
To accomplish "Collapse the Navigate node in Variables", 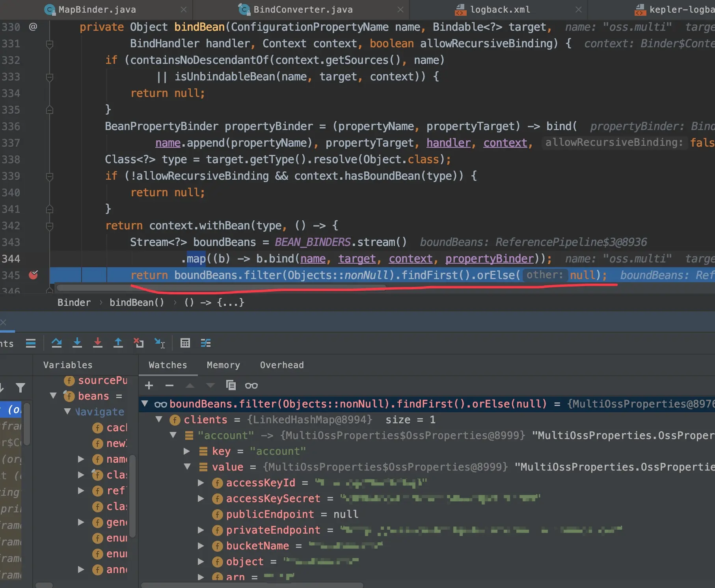I will pyautogui.click(x=68, y=411).
